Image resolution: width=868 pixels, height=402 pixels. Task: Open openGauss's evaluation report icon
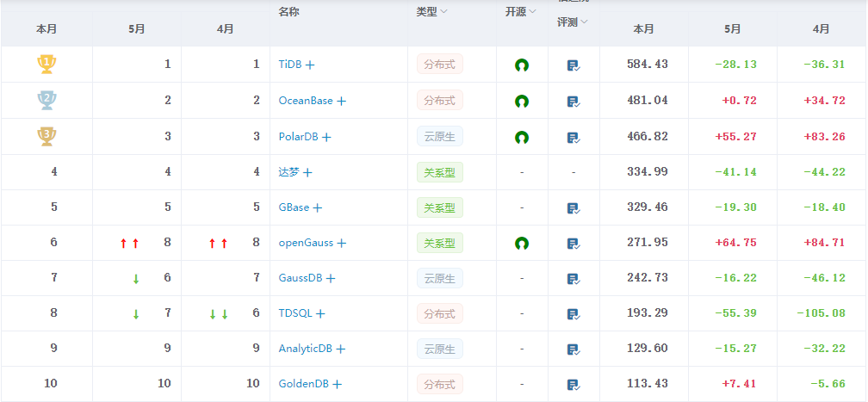pos(573,244)
